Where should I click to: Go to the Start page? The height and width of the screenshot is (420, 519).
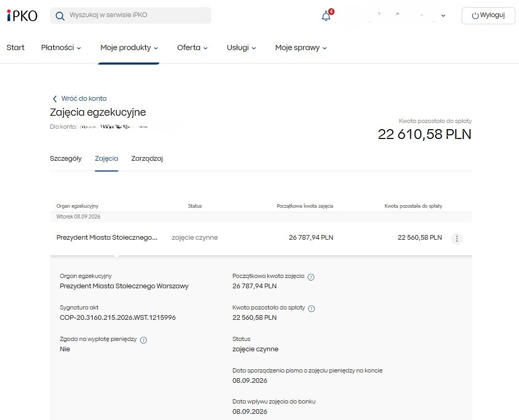[x=16, y=48]
